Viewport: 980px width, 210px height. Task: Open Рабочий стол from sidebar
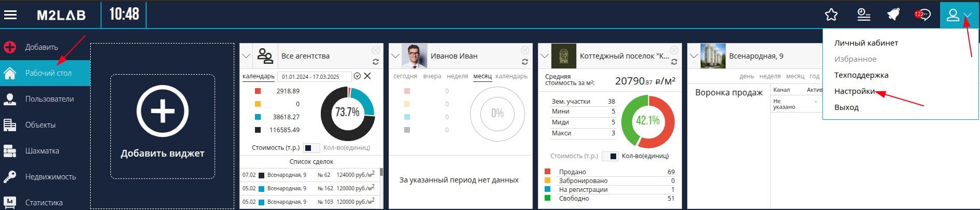(x=45, y=73)
